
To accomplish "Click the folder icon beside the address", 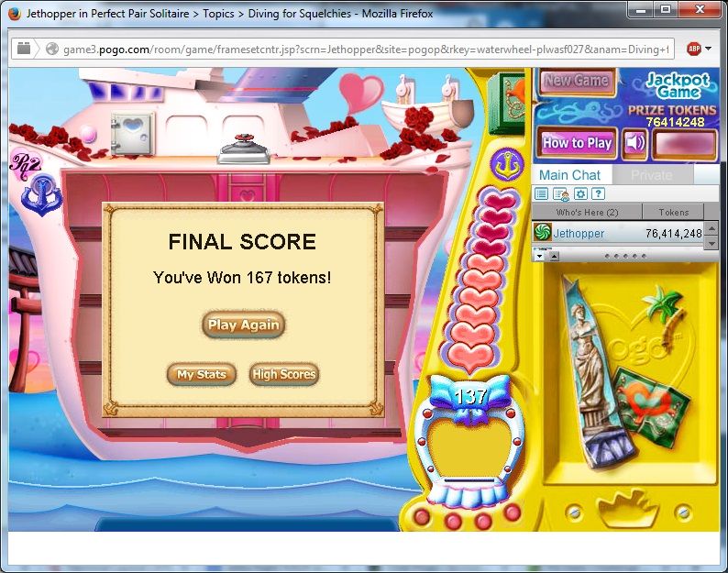I will point(24,49).
